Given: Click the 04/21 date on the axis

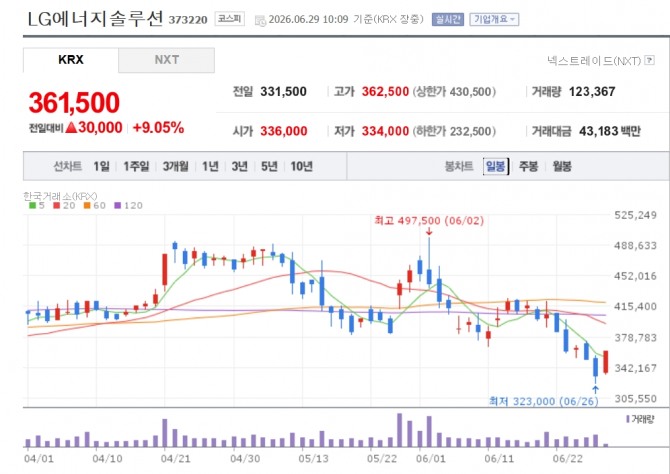Looking at the screenshot, I should click(176, 459).
